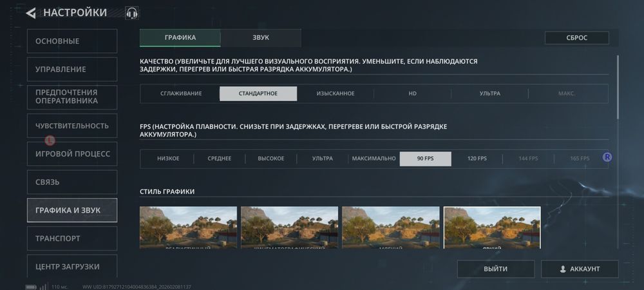Click the WW UID text in footer

137,287
